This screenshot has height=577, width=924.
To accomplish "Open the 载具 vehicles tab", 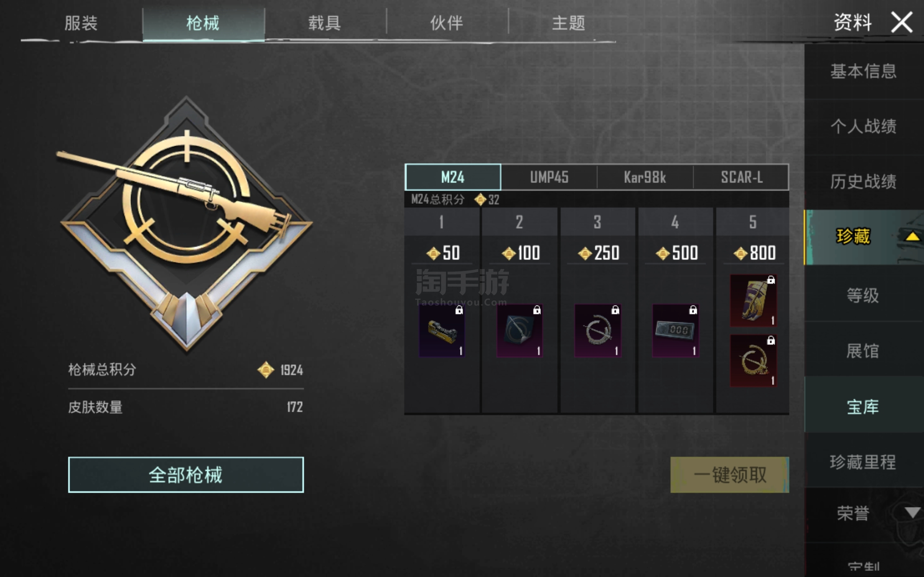I will click(x=325, y=23).
